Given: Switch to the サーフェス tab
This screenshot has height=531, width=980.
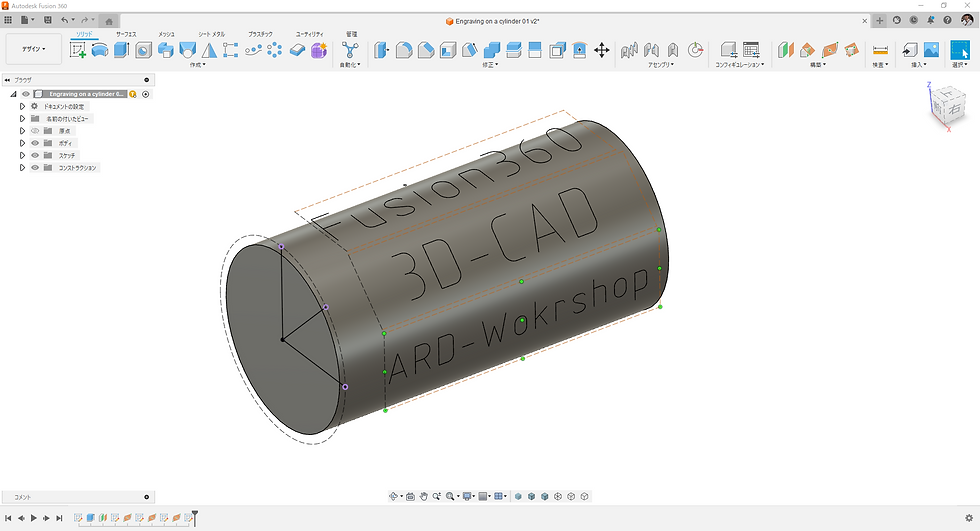Looking at the screenshot, I should pos(126,34).
